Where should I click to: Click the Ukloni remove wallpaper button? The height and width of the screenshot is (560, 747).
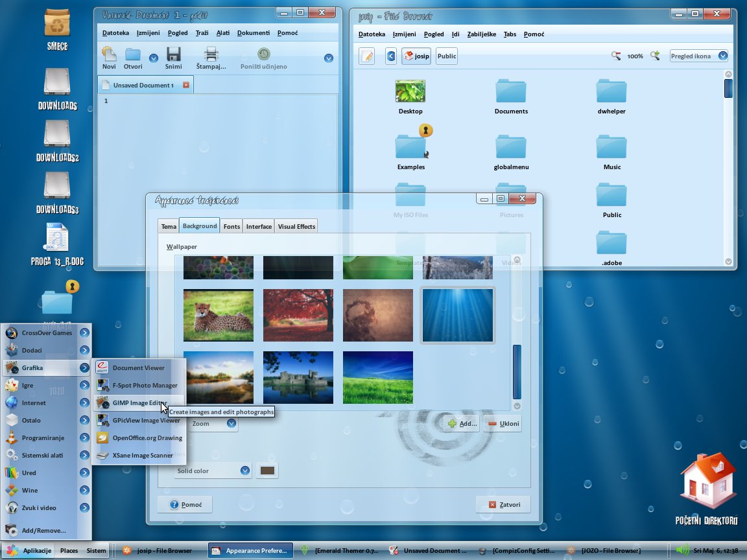click(503, 423)
